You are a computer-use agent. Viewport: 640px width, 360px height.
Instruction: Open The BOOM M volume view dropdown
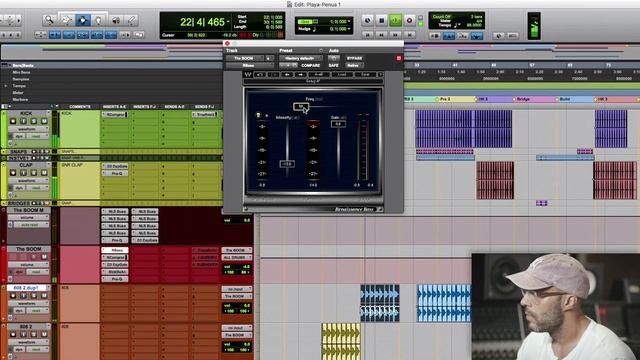(x=29, y=218)
